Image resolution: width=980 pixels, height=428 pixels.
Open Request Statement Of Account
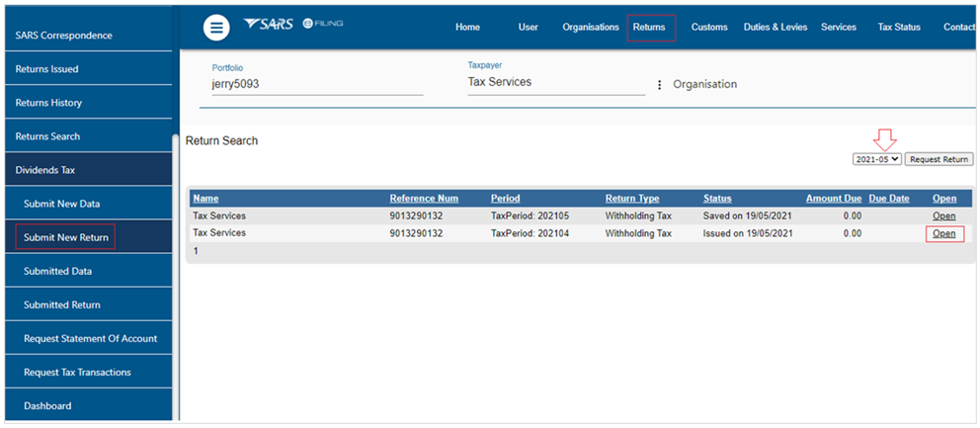(x=89, y=338)
